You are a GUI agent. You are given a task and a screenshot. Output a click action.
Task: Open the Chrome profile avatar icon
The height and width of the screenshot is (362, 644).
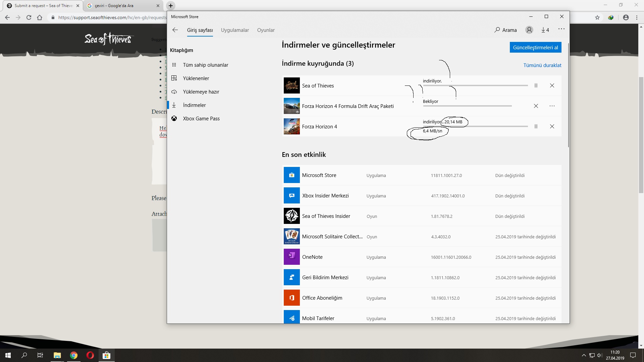tap(626, 17)
